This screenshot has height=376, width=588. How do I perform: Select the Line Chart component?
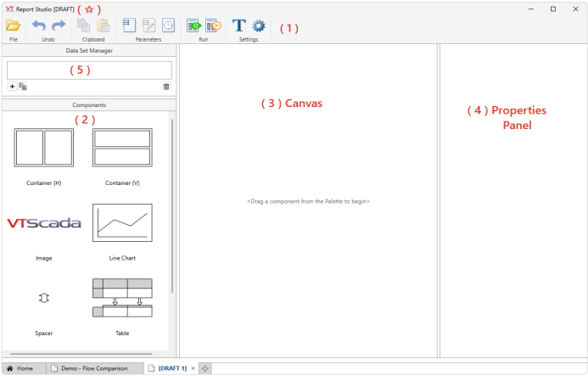tap(122, 223)
